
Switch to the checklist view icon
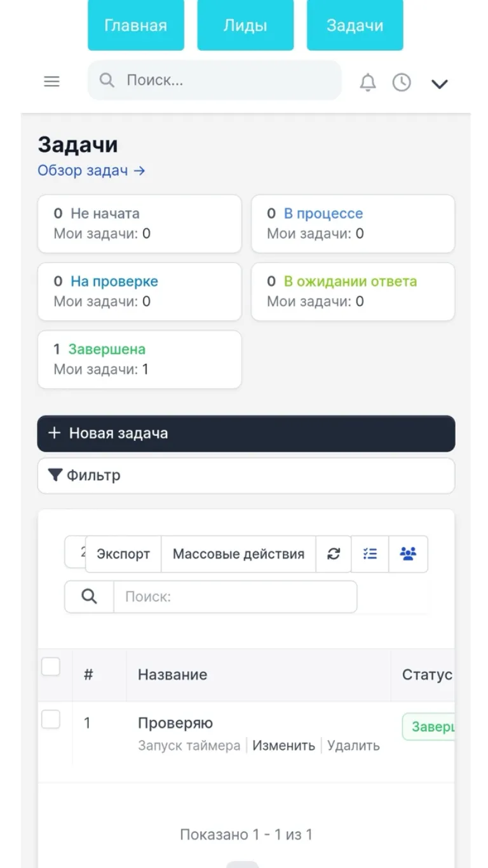tap(370, 554)
